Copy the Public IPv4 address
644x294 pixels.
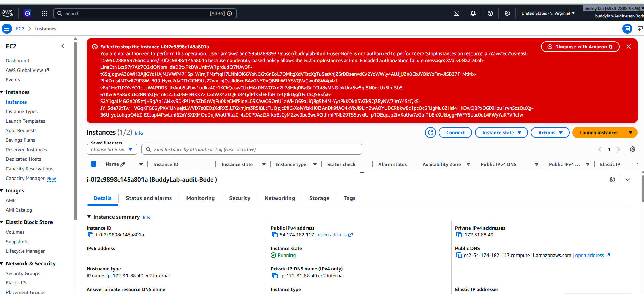275,235
